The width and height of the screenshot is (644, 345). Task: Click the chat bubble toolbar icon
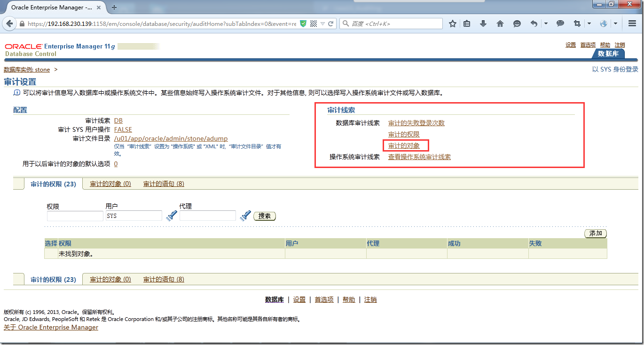tap(560, 24)
